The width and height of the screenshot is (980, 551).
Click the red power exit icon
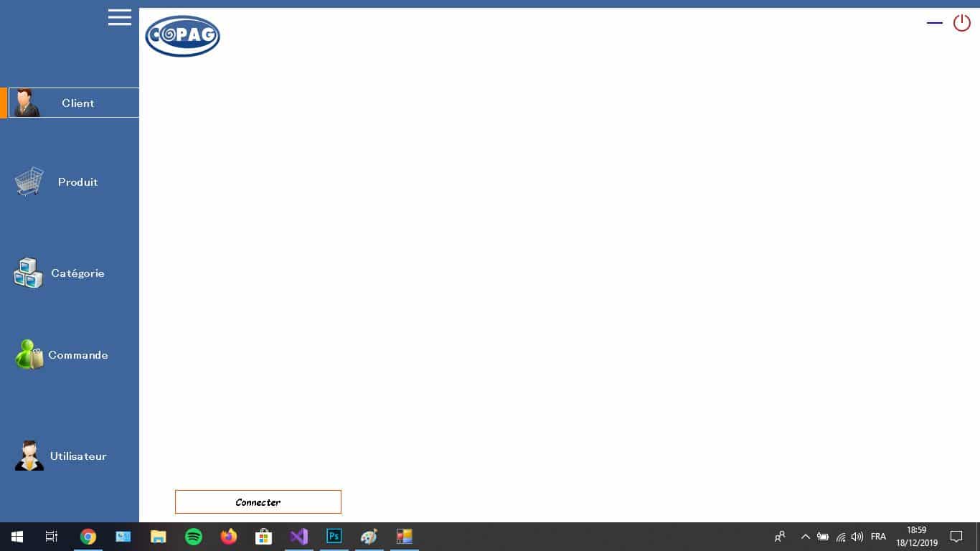(961, 23)
